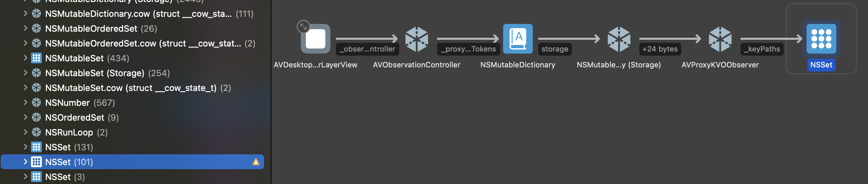The height and width of the screenshot is (184, 868).
Task: Click the warning triangle on NSSet (101)
Action: (256, 162)
